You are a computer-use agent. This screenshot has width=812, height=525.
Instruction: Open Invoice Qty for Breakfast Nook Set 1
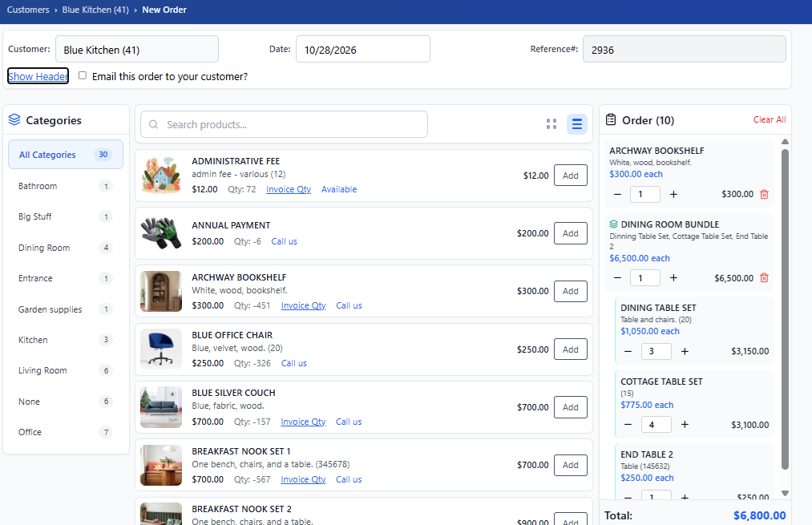point(303,479)
